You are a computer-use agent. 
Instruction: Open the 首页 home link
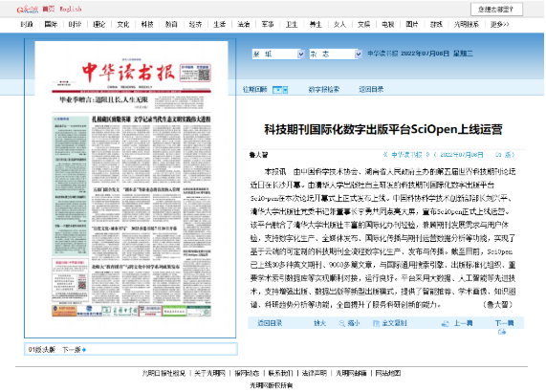(x=49, y=9)
